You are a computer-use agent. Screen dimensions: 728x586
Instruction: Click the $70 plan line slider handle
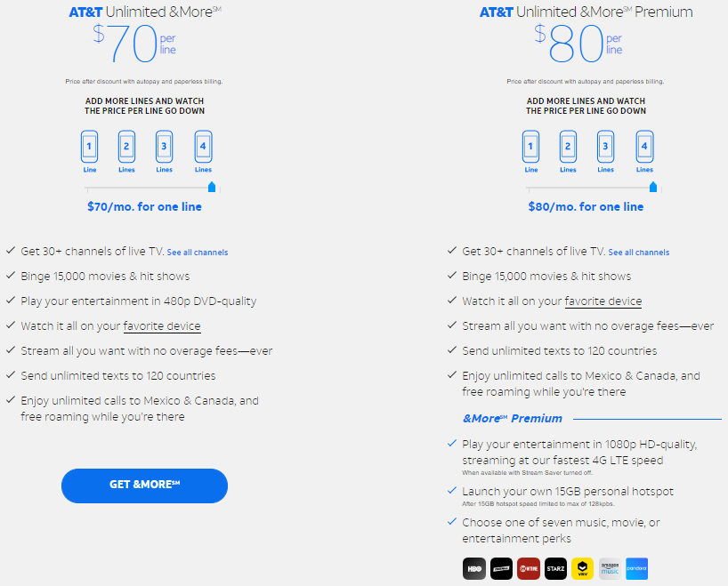point(212,187)
